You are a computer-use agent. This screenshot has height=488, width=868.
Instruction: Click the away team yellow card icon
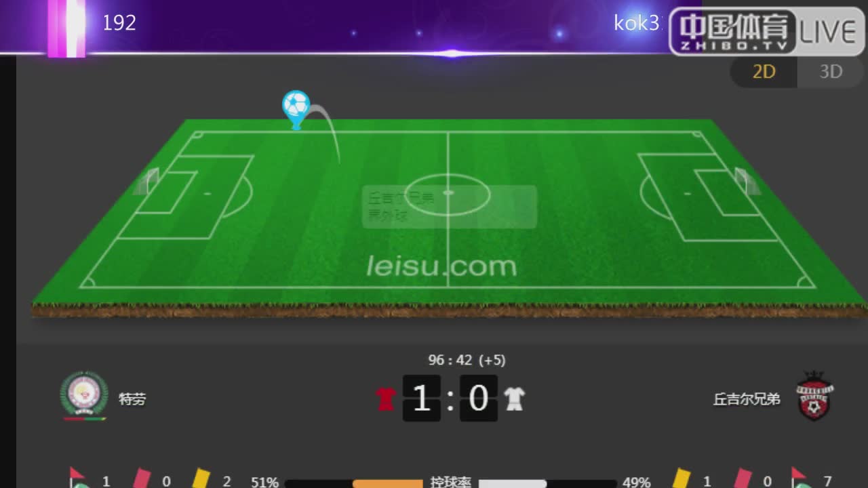point(681,479)
